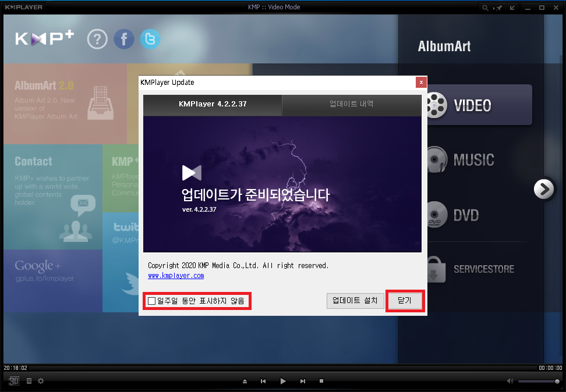Click the compact mode arrow in title bar
Screen dimensions: 566x392
point(512,8)
